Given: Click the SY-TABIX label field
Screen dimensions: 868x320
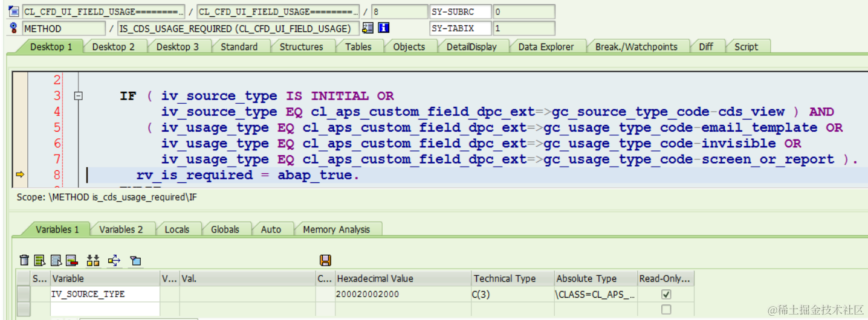Looking at the screenshot, I should coord(461,28).
